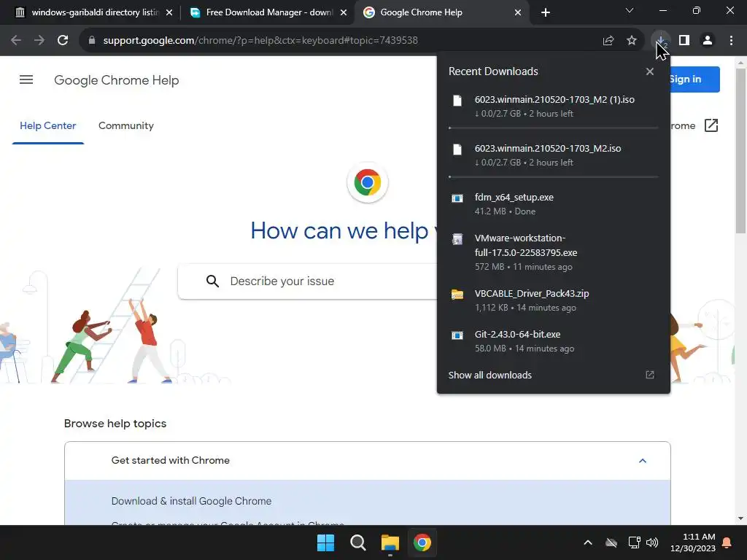Click the M2.iso download progress bar
The width and height of the screenshot is (747, 560).
point(554,177)
